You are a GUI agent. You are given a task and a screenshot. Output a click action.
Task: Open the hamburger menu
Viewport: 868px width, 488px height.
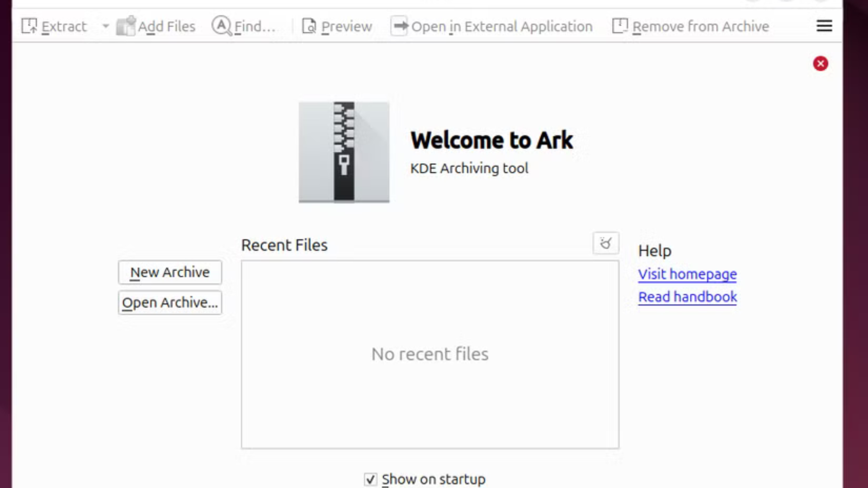point(824,26)
